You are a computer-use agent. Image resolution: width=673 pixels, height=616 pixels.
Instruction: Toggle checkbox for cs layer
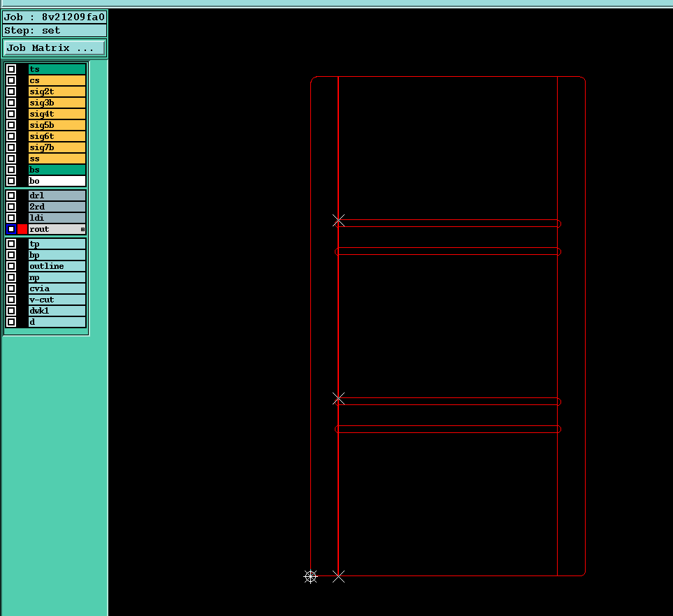click(11, 80)
